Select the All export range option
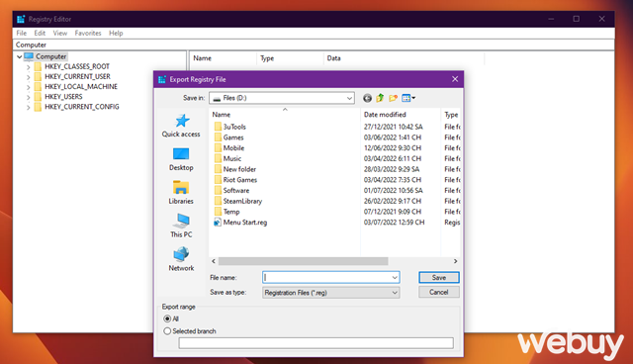Viewport: 633px width, 364px height. (x=167, y=318)
